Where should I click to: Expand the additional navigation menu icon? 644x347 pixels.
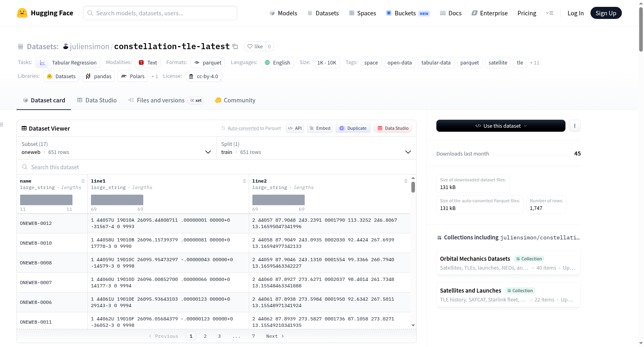(x=549, y=13)
